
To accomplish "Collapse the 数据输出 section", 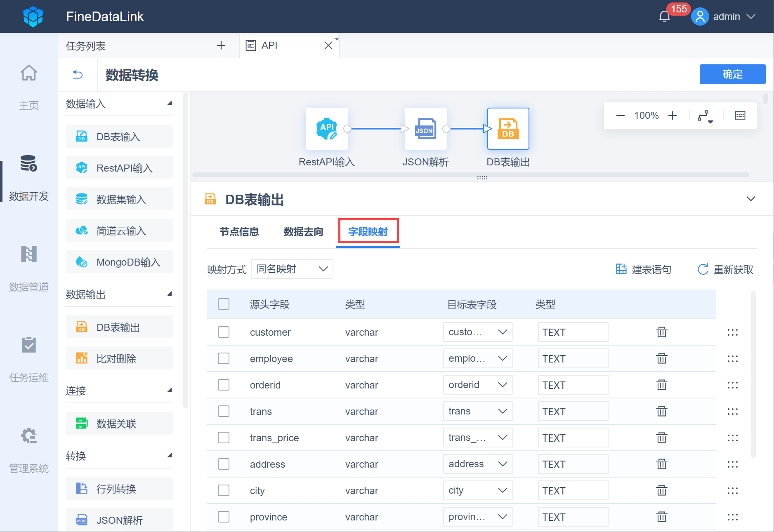I will [x=170, y=294].
